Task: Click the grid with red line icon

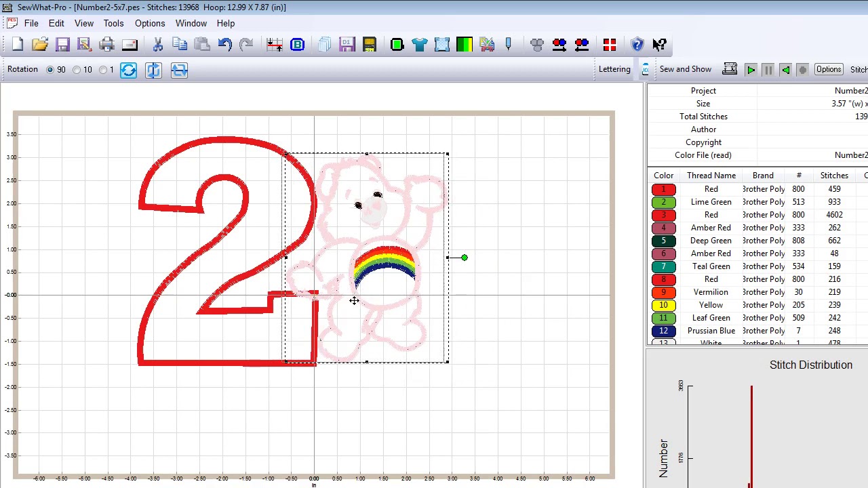Action: click(x=275, y=45)
